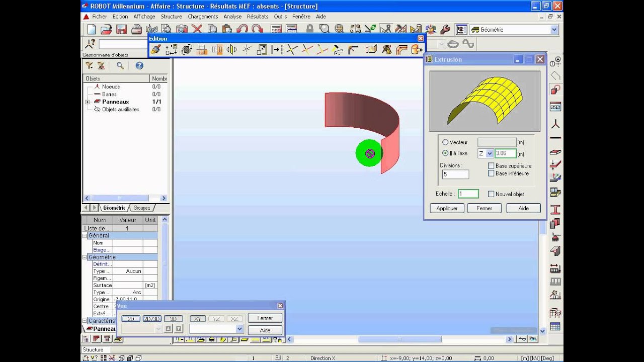The width and height of the screenshot is (644, 362).
Task: Click the horizontal scrollbar of the object manager
Action: pos(126,198)
